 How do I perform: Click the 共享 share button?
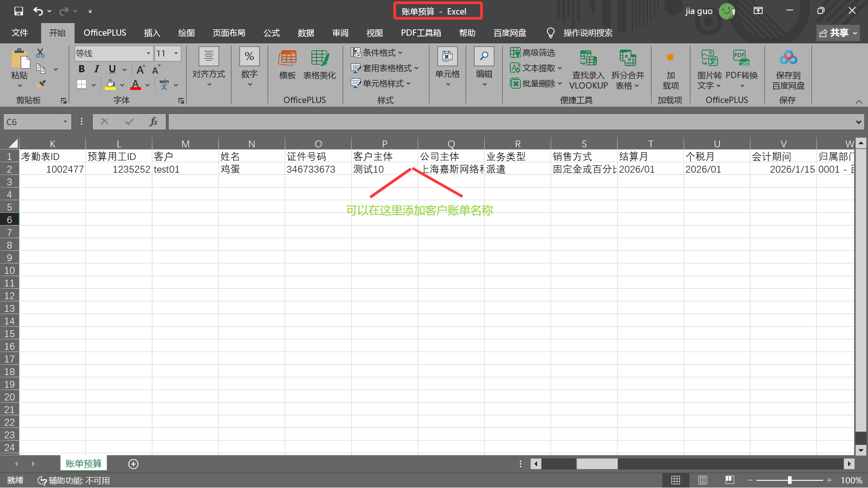(838, 33)
